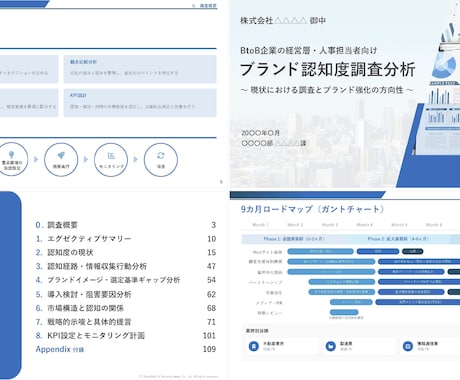Click the heading 9カ月ロードマップ（ガントチャート）
The height and width of the screenshot is (380, 460).
coord(312,209)
